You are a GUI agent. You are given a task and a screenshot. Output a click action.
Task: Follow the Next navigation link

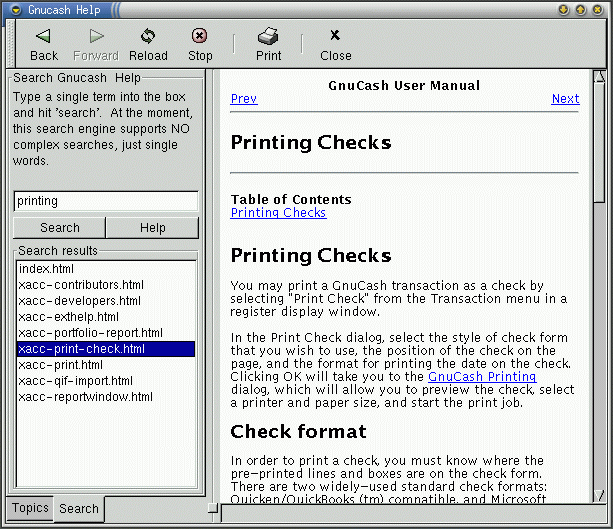coord(565,99)
